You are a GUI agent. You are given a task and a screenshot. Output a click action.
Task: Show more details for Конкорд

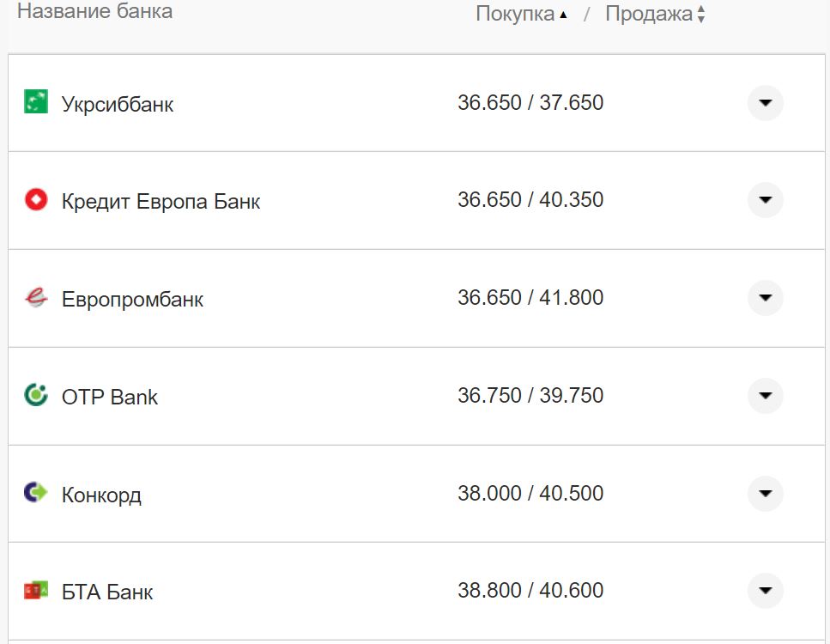pyautogui.click(x=766, y=493)
